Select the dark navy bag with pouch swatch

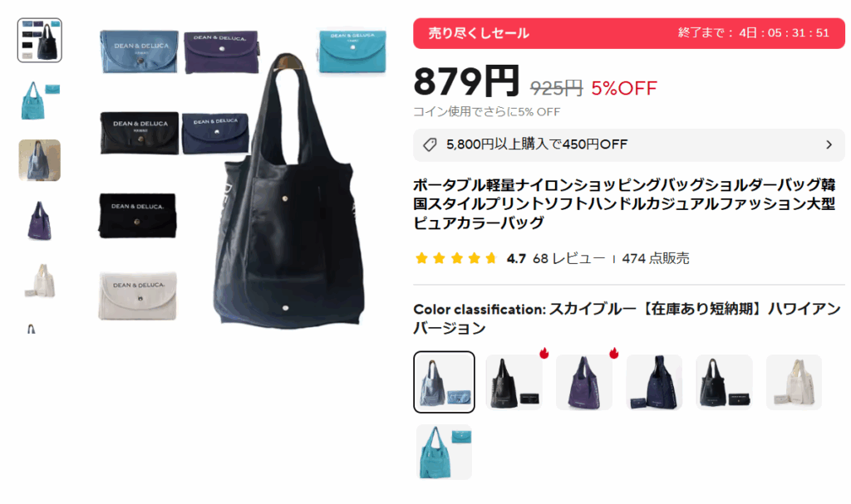724,382
